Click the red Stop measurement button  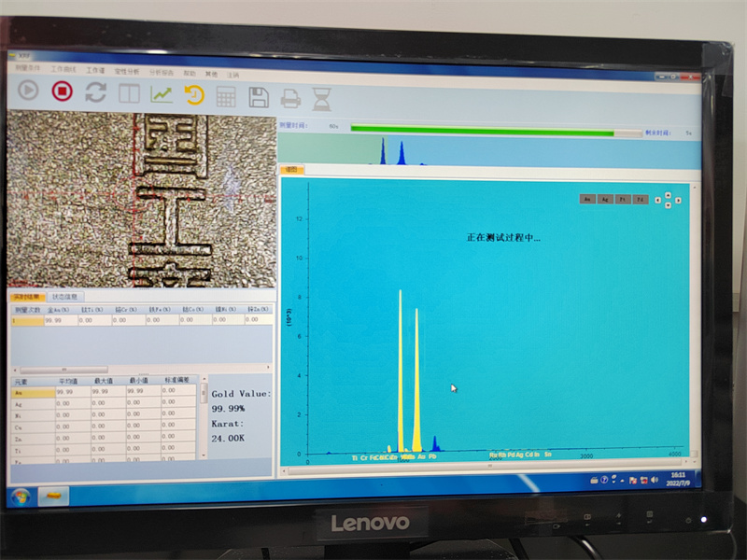[62, 91]
